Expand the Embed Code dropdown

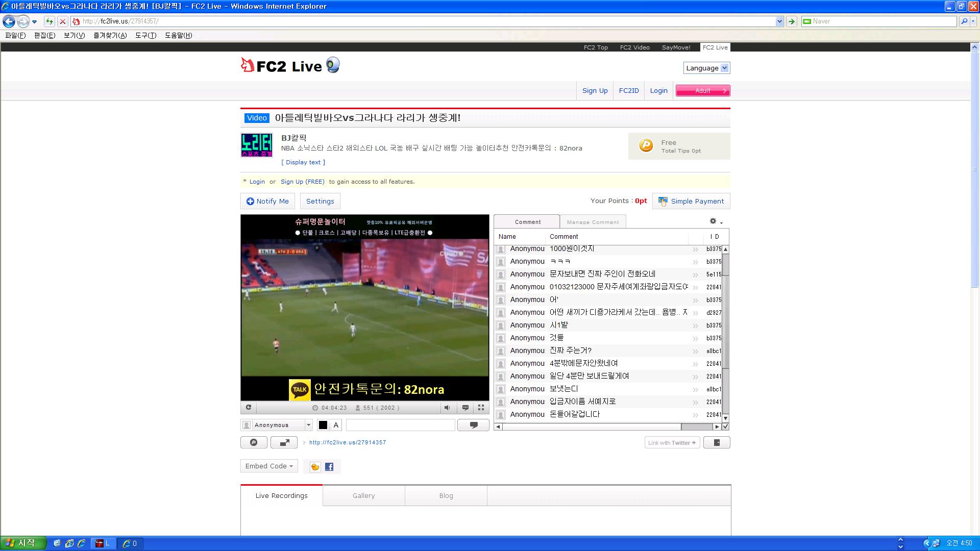click(x=269, y=466)
